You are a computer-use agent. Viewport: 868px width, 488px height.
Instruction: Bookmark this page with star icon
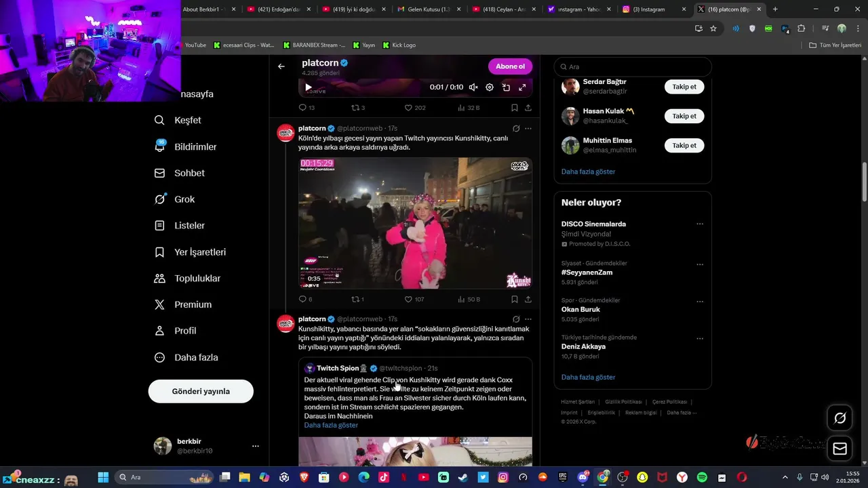click(x=713, y=28)
